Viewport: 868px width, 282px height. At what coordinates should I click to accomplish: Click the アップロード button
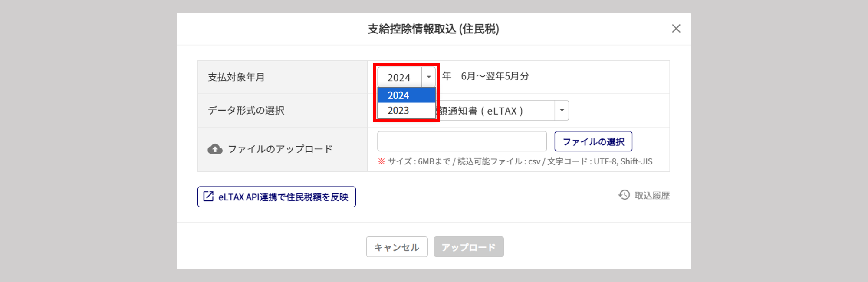(469, 247)
